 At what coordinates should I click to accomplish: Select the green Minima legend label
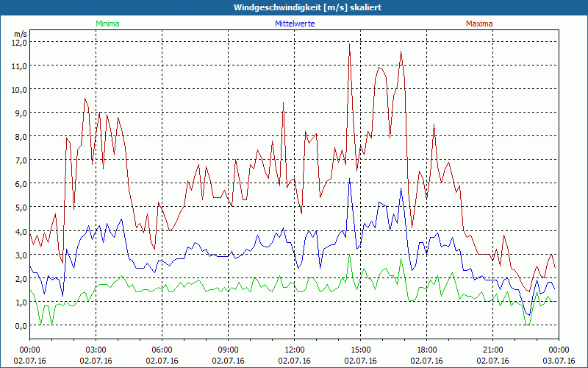click(x=107, y=24)
